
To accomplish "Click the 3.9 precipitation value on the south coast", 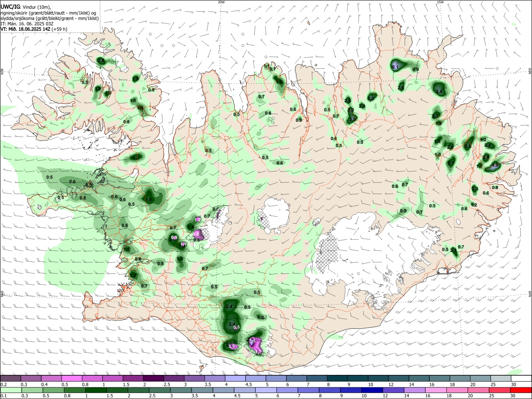I will (x=232, y=346).
